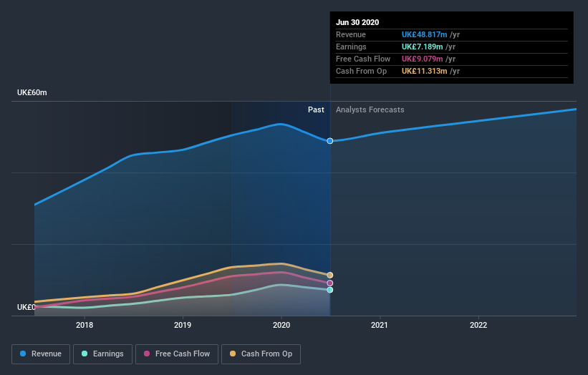
Task: Click the Earnings teal data point marker
Action: click(x=330, y=290)
